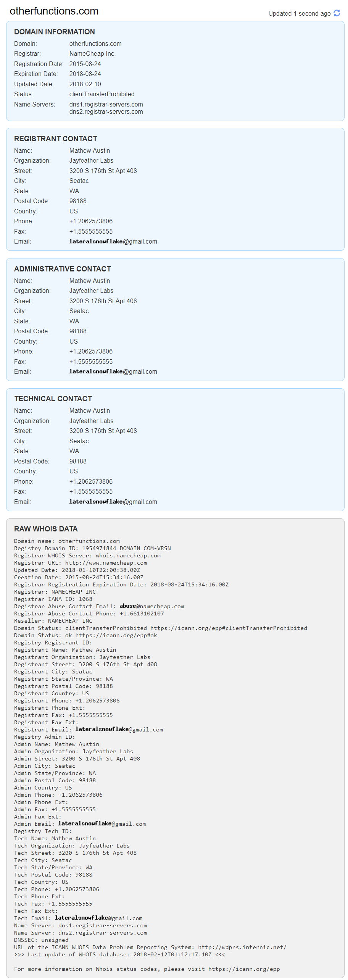Image resolution: width=348 pixels, height=980 pixels.
Task: Click the http://wdprs.internic.net/ URL
Action: tap(242, 948)
